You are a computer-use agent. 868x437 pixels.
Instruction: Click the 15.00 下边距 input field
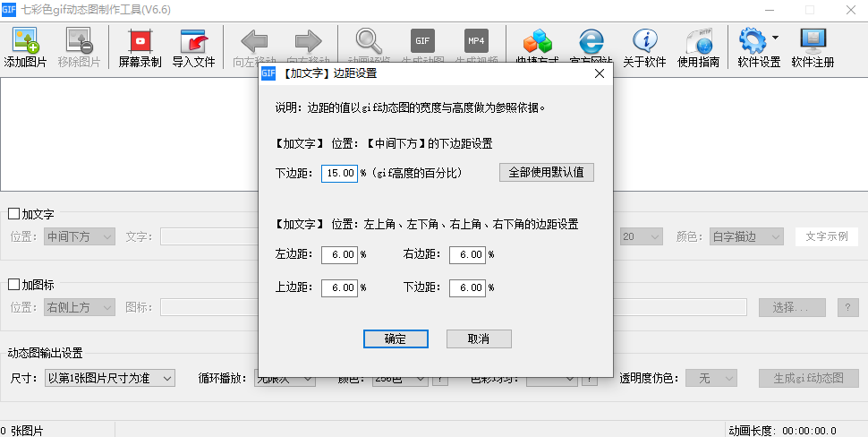pyautogui.click(x=340, y=173)
